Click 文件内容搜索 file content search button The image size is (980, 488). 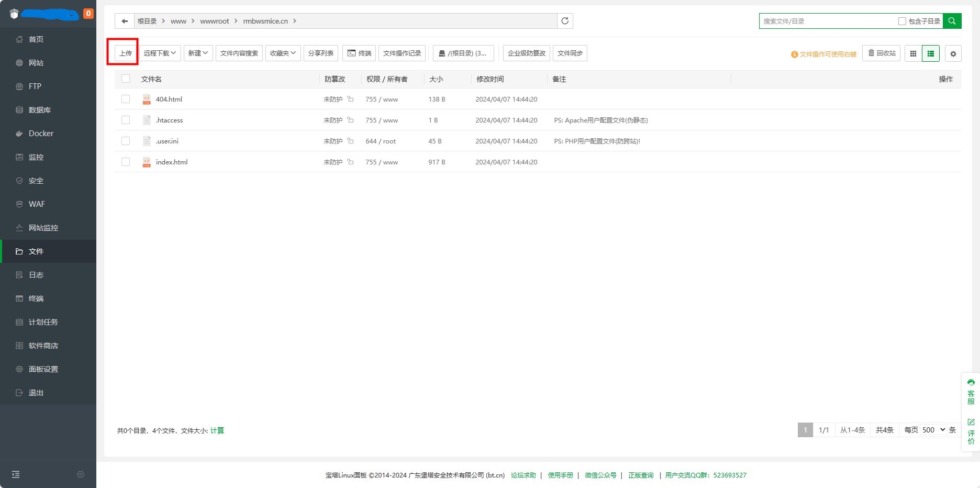pos(239,53)
